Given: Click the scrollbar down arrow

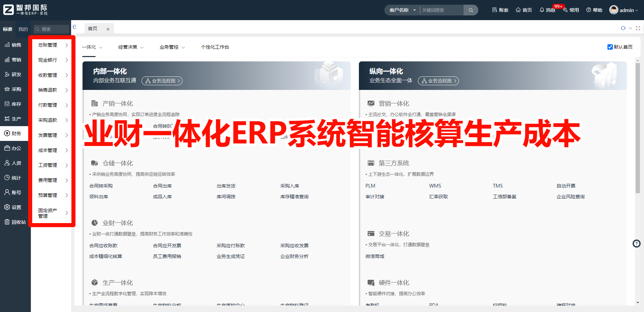Looking at the screenshot, I should click(638, 303).
